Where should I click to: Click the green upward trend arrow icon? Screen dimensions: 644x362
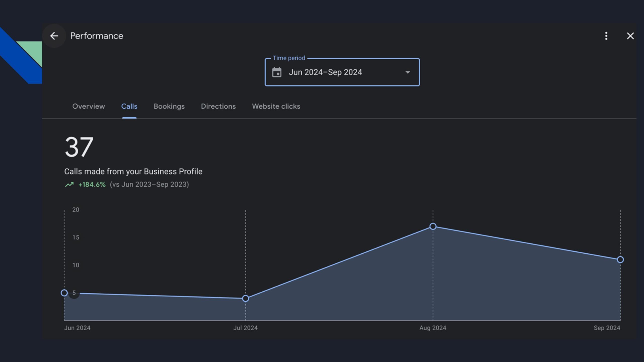(x=69, y=185)
